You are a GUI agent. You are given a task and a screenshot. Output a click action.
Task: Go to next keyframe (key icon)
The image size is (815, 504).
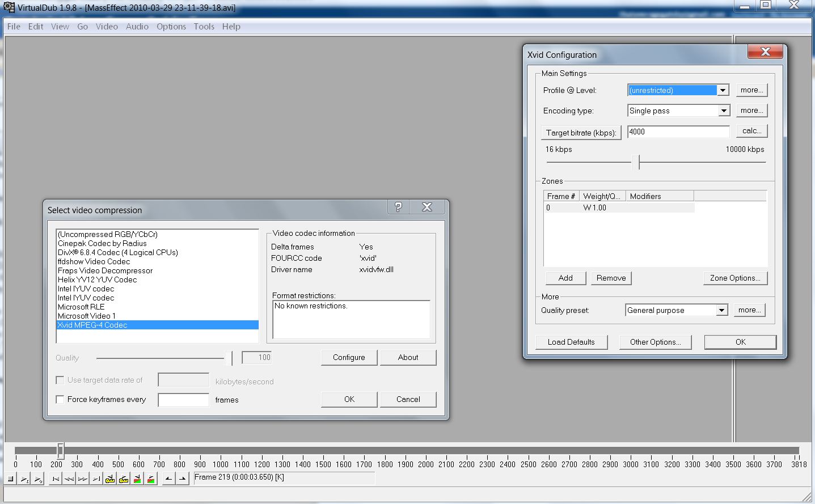pos(124,479)
